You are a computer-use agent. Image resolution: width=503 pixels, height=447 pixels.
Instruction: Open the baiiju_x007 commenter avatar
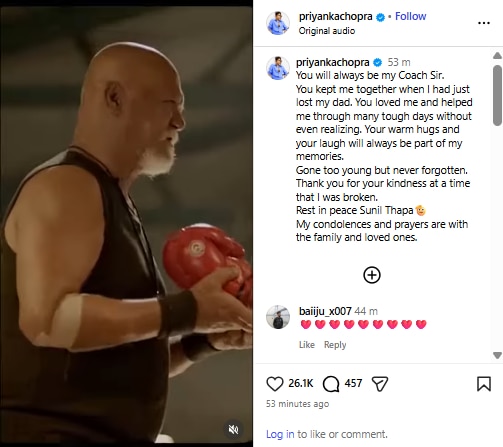[x=278, y=317]
